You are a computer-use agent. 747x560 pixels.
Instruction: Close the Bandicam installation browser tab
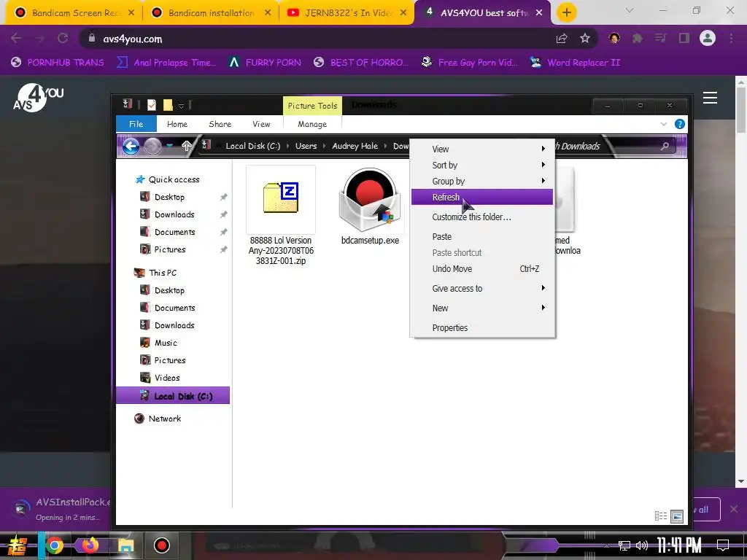268,13
